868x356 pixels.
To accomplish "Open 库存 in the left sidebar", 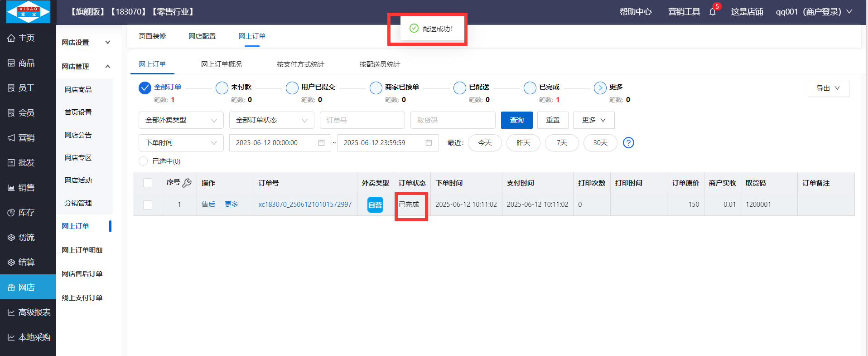I will click(26, 212).
